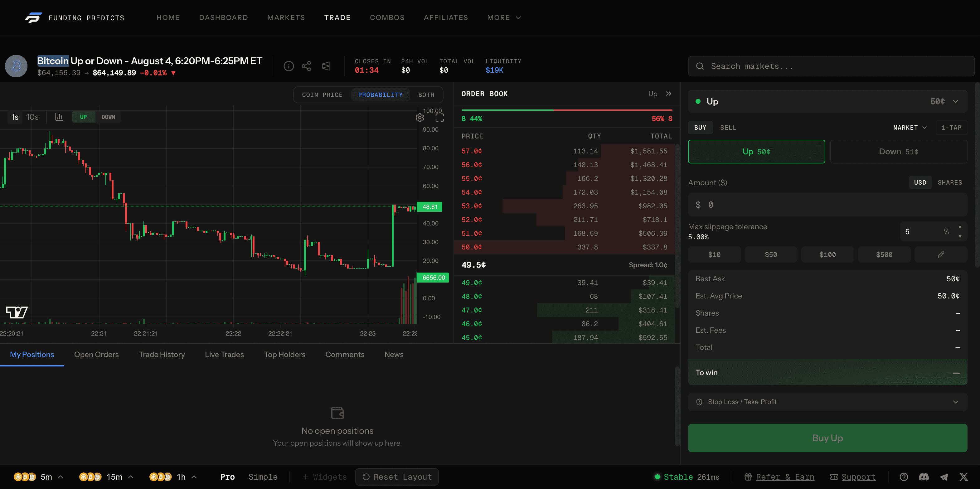
Task: Open the X social icon
Action: tap(964, 477)
